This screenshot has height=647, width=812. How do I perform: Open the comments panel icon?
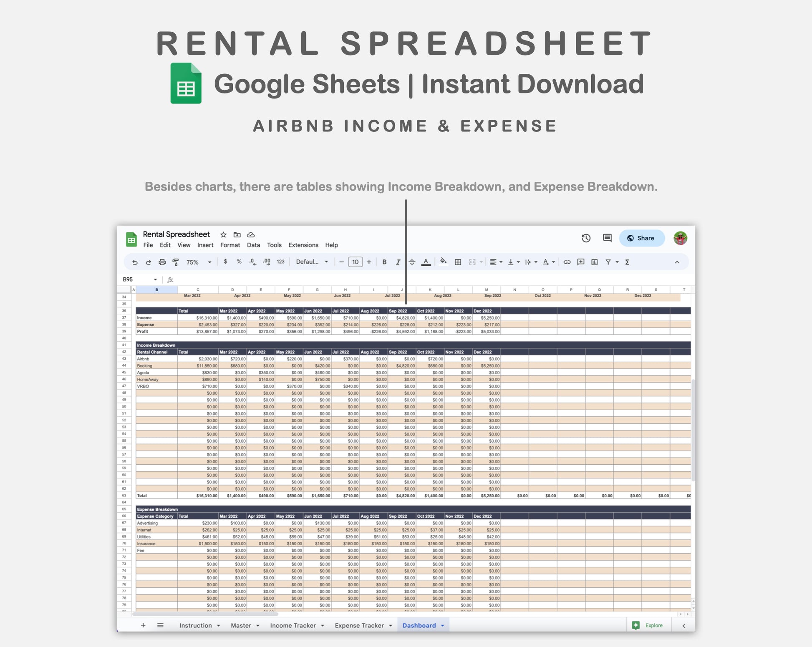(x=607, y=238)
